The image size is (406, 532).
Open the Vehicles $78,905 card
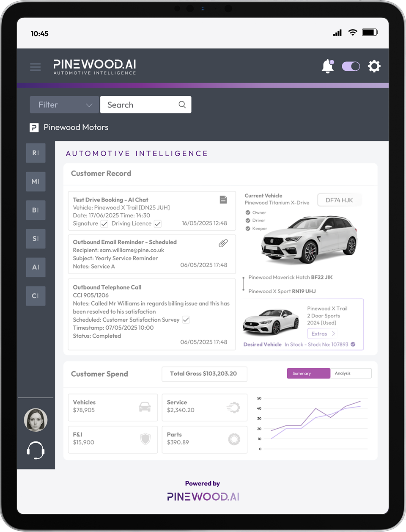coord(113,407)
